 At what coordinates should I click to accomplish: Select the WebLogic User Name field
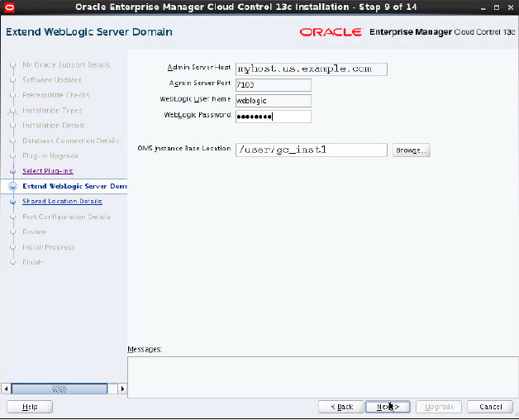pos(274,101)
